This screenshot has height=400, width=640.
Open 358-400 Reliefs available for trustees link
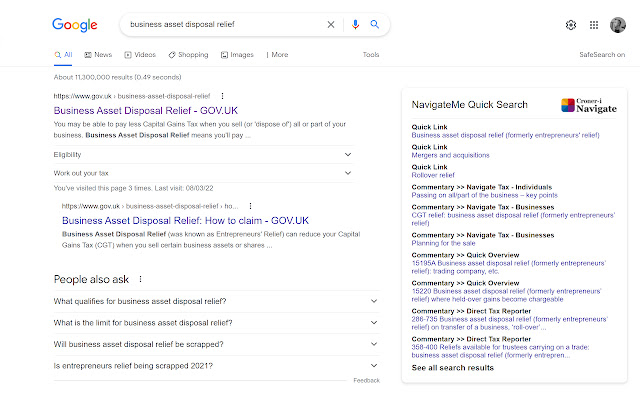(500, 351)
